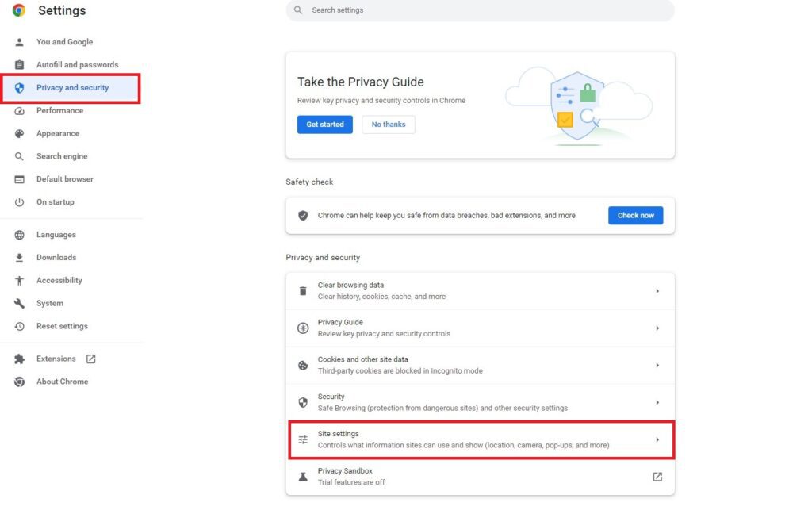Select Privacy and security in sidebar
This screenshot has height=514, width=812.
click(71, 88)
